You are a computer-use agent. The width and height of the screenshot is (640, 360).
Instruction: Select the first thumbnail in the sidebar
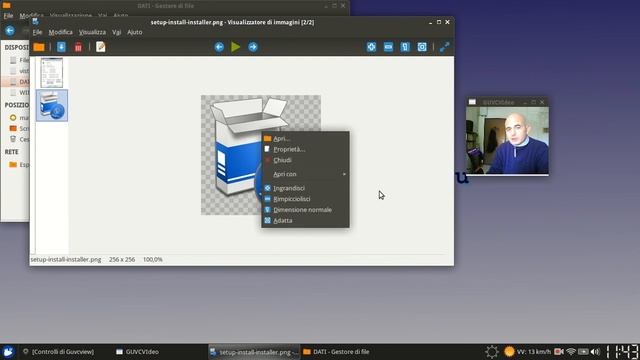[52, 73]
